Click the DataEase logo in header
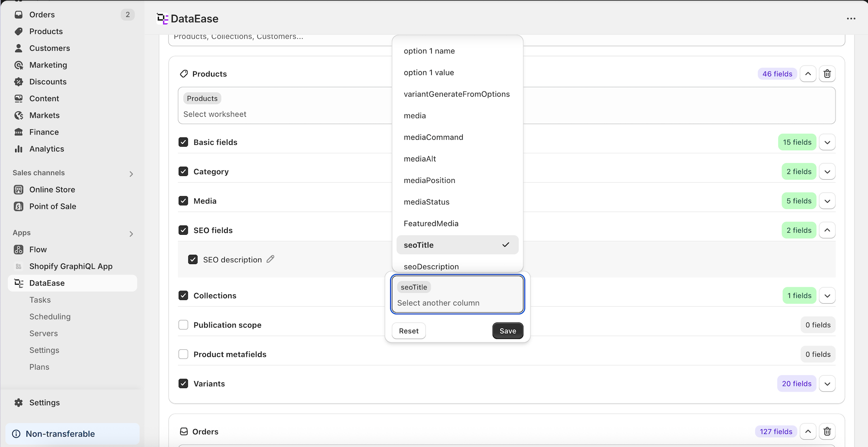Image resolution: width=868 pixels, height=447 pixels. (162, 19)
